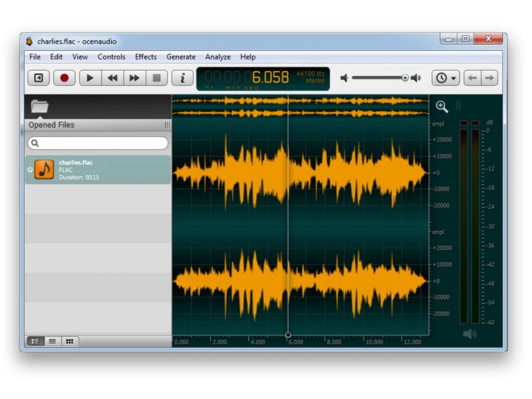This screenshot has height=399, width=532.
Task: Select the charlies.flac file entry
Action: click(x=98, y=170)
